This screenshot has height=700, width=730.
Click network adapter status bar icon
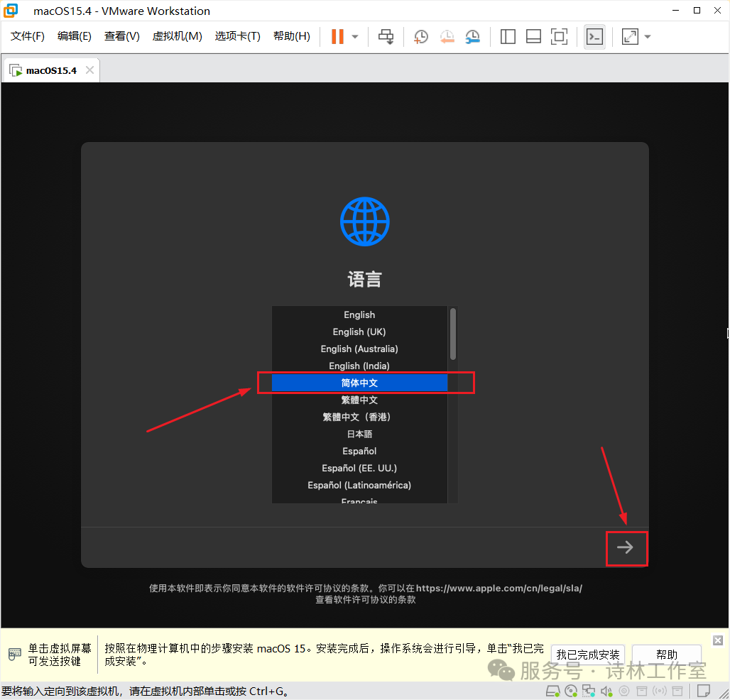coord(589,691)
